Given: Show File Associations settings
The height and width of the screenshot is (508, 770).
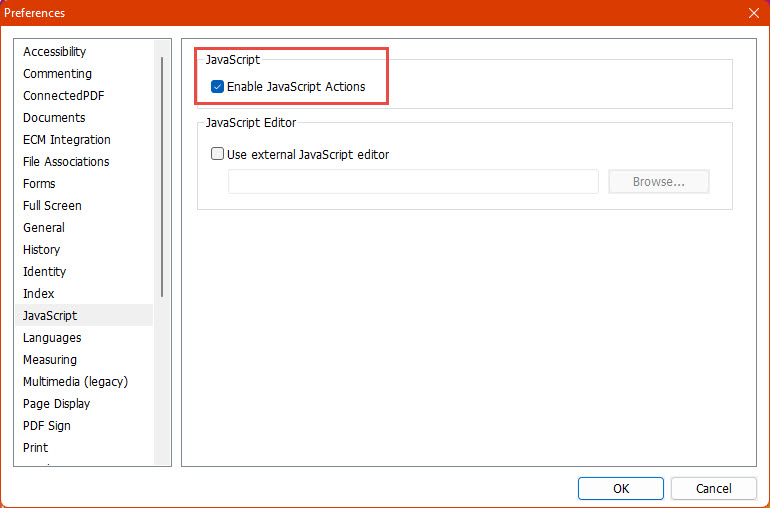Looking at the screenshot, I should [x=66, y=162].
